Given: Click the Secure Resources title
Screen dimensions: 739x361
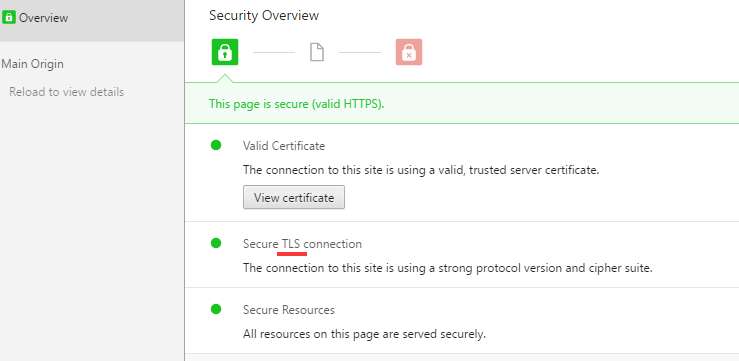Looking at the screenshot, I should click(289, 310).
